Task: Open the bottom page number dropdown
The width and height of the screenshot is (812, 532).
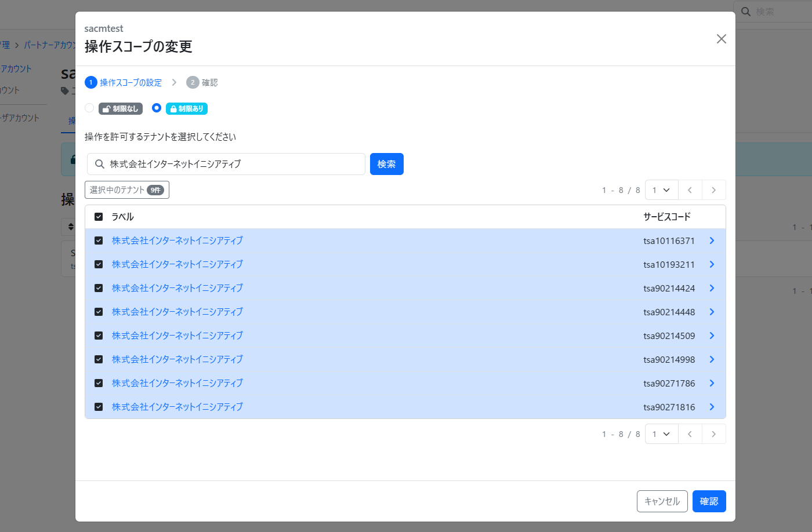Action: tap(661, 434)
